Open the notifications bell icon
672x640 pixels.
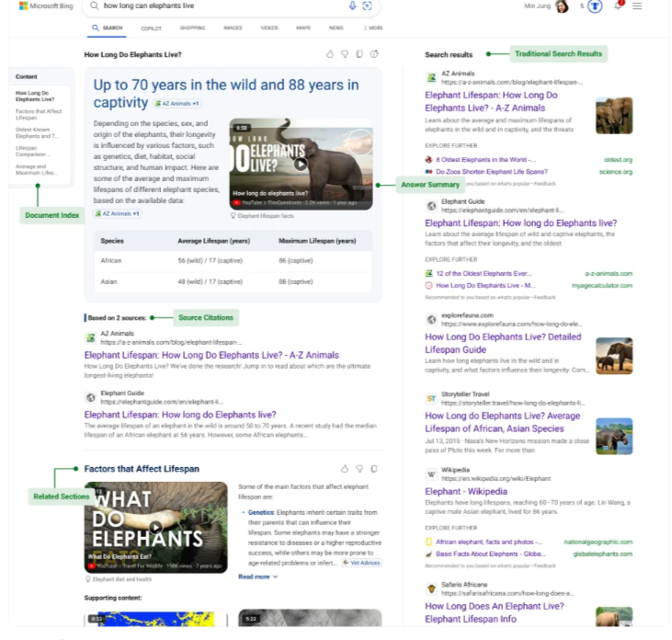[619, 6]
